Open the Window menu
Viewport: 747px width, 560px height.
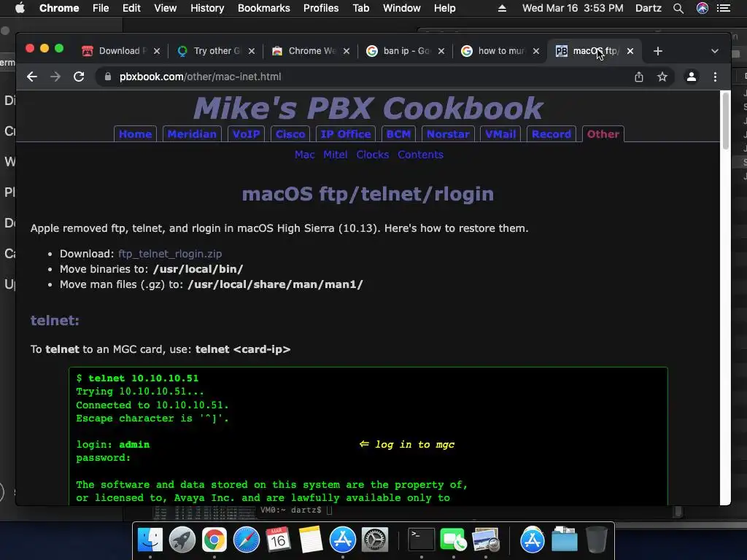pos(402,8)
